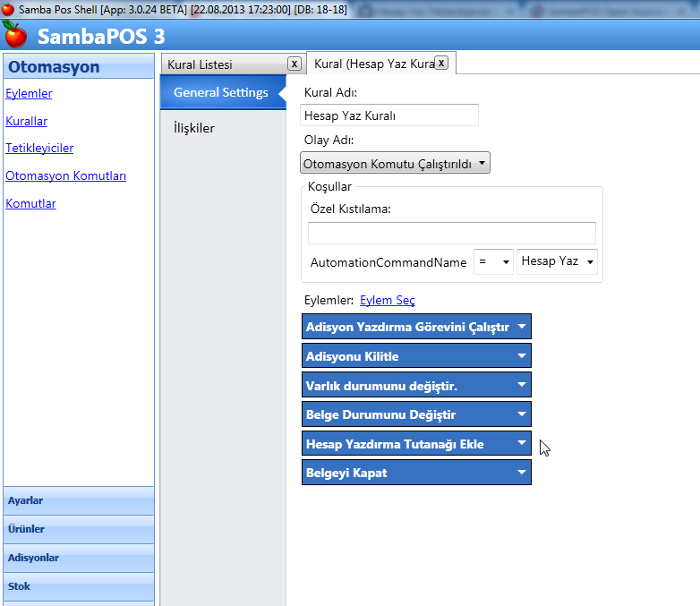Click the SambaPOS apple logo icon
The height and width of the screenshot is (606, 700).
click(x=15, y=36)
